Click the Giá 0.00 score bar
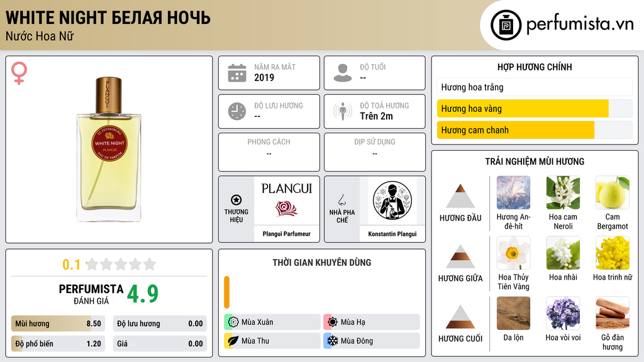Viewport: 644px width, 362px height. (160, 344)
